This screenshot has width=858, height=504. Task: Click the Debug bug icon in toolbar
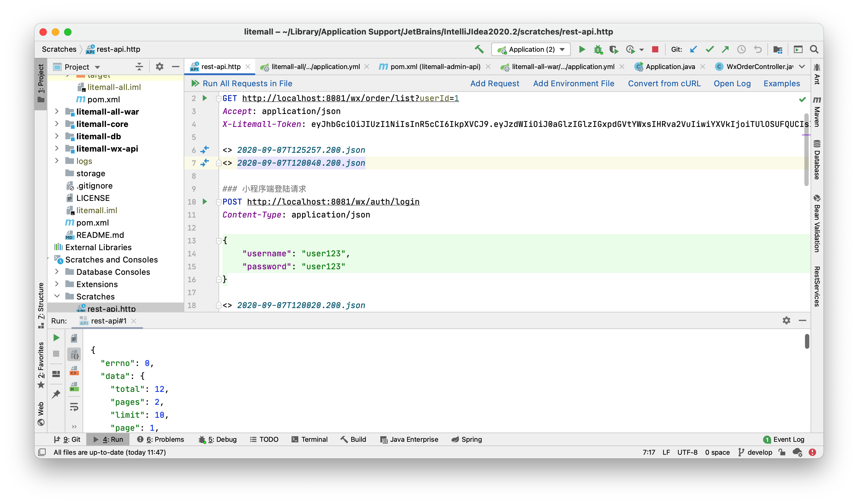click(x=598, y=49)
